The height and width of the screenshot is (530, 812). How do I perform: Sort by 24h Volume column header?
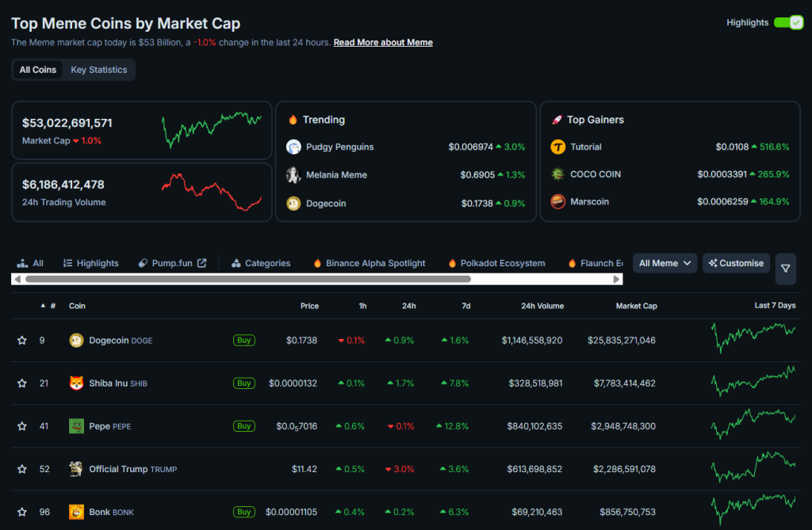542,306
